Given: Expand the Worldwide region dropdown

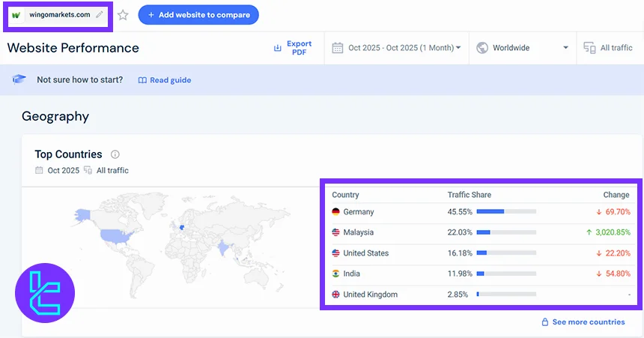Looking at the screenshot, I should tap(523, 48).
